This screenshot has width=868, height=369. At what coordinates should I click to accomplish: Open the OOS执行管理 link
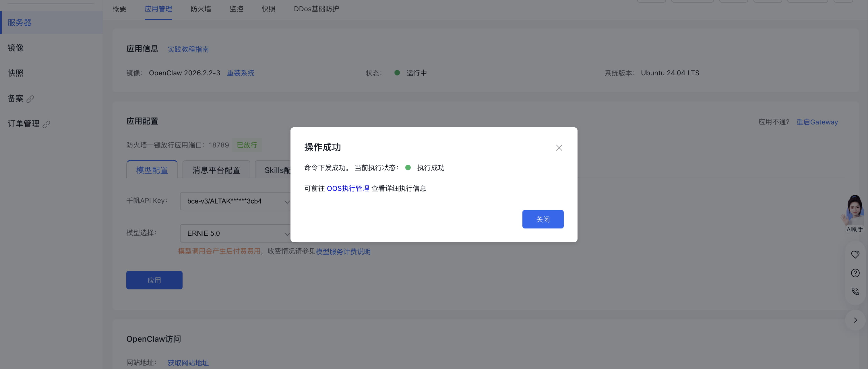pyautogui.click(x=348, y=188)
